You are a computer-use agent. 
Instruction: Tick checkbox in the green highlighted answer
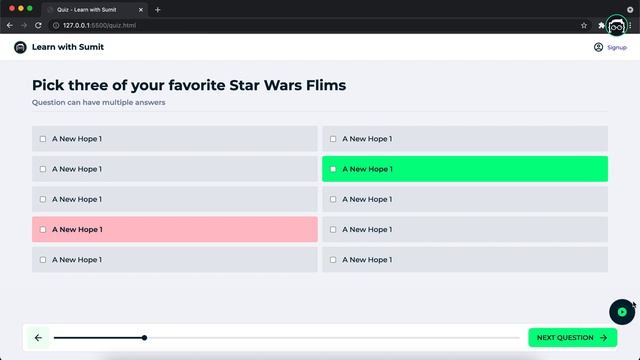coord(333,169)
